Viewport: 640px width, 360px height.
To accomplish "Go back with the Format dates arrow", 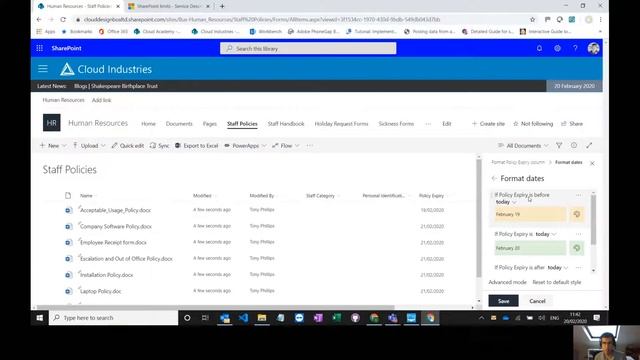I will tap(494, 178).
